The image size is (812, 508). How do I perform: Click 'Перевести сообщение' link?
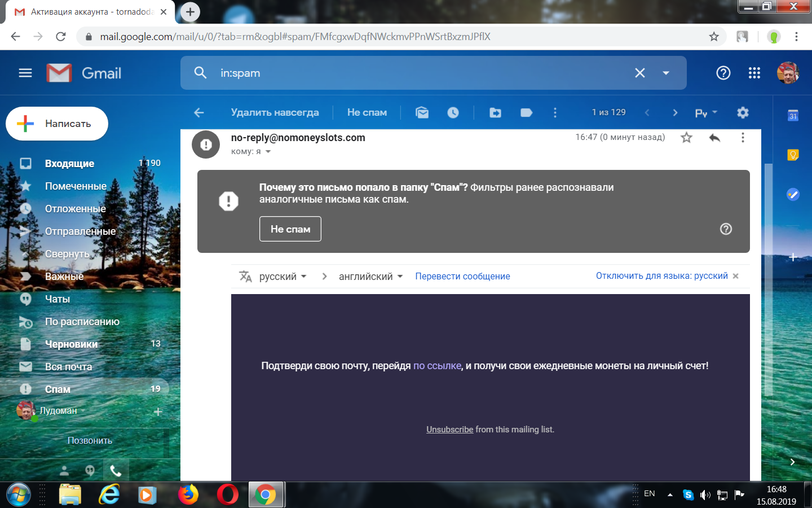tap(462, 276)
